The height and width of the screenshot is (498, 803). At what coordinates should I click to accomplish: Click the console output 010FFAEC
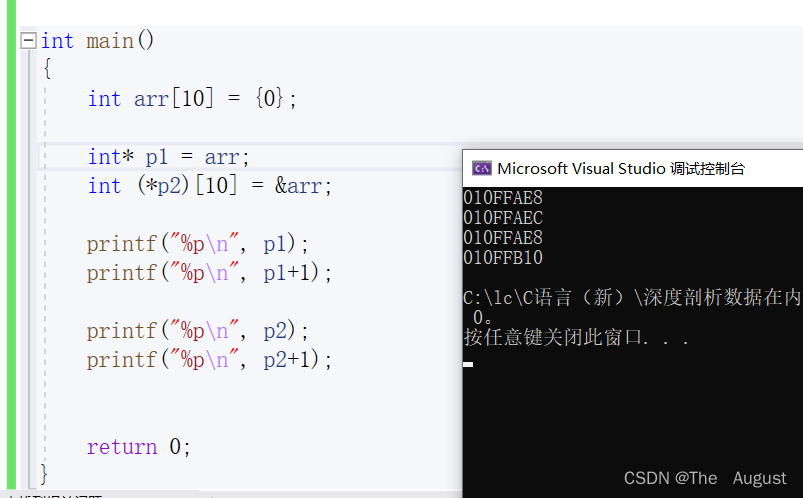pos(503,218)
